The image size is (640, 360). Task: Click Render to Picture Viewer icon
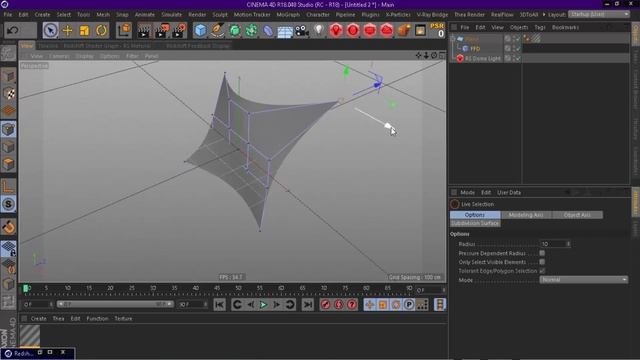coord(162,30)
